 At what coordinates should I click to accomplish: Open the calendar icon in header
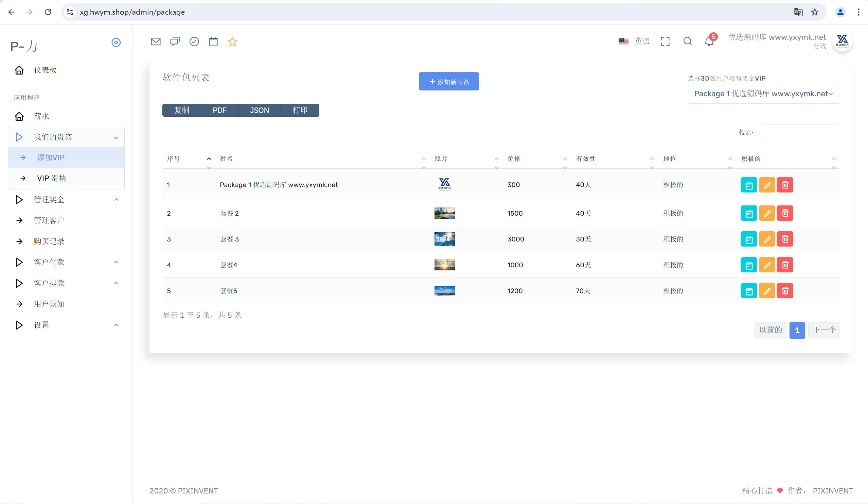[x=214, y=42]
